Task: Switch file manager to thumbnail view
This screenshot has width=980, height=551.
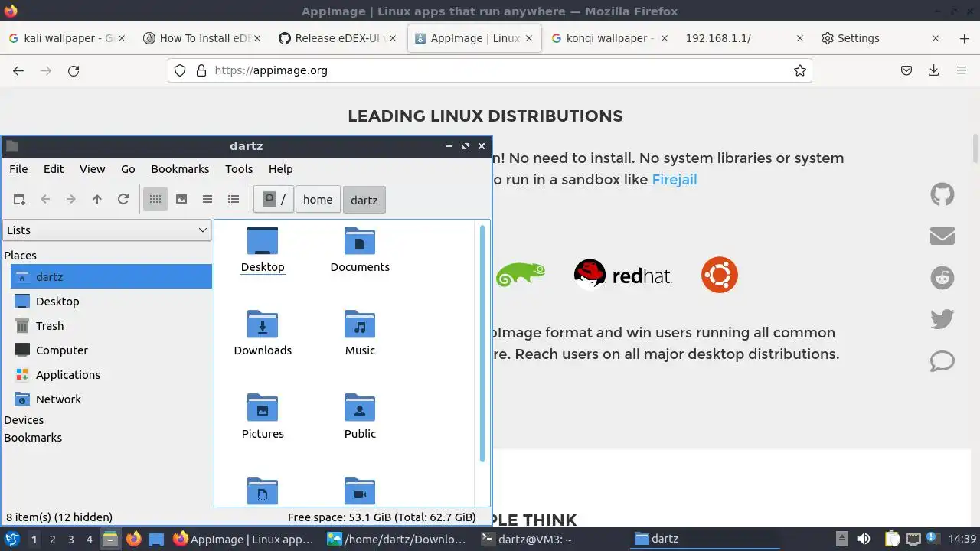Action: (x=181, y=199)
